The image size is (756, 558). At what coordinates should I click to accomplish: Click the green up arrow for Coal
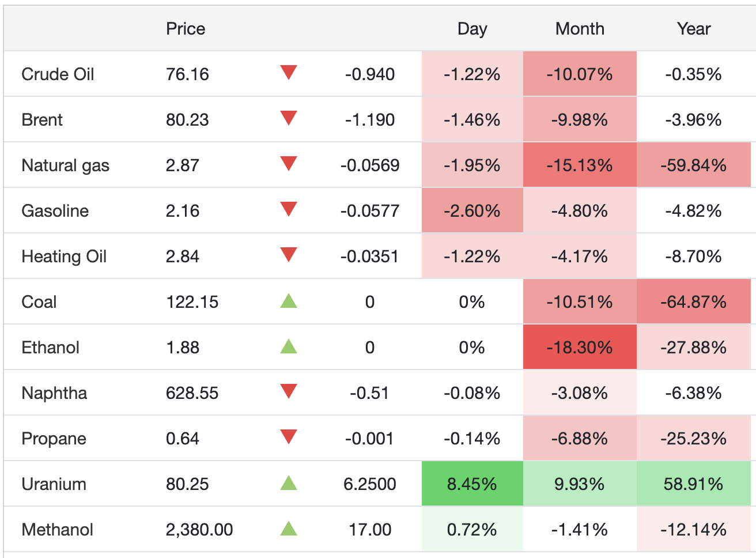pos(289,300)
